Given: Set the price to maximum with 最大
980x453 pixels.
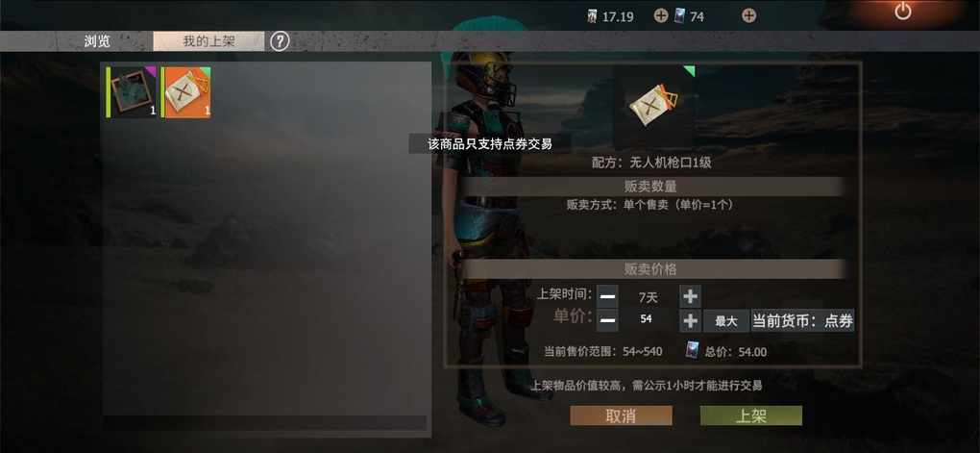Looking at the screenshot, I should [726, 321].
